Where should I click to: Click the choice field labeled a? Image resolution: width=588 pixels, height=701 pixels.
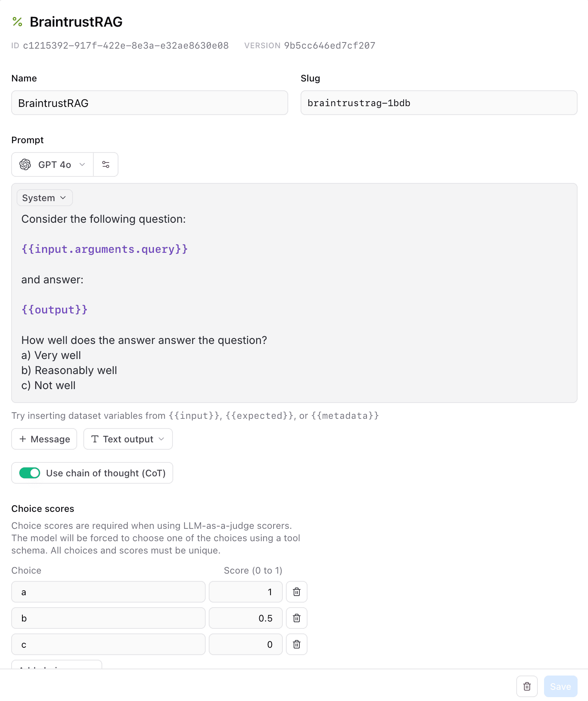(x=108, y=592)
